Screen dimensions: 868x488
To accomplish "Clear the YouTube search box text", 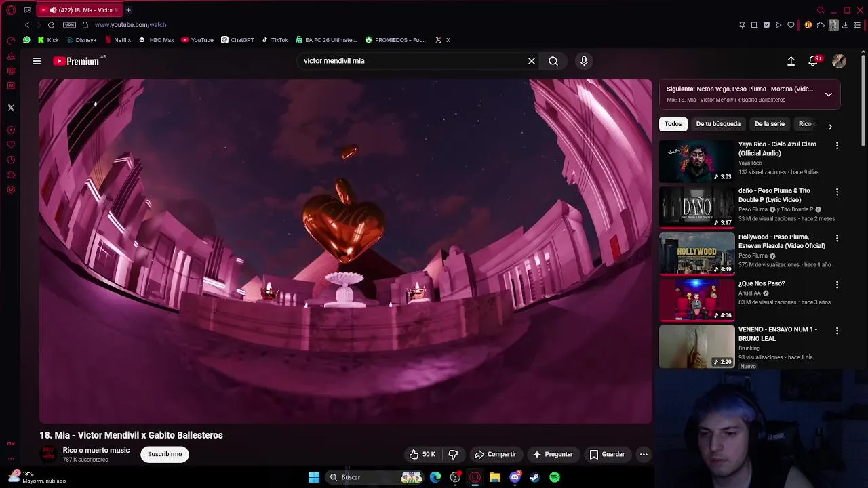I will tap(532, 61).
